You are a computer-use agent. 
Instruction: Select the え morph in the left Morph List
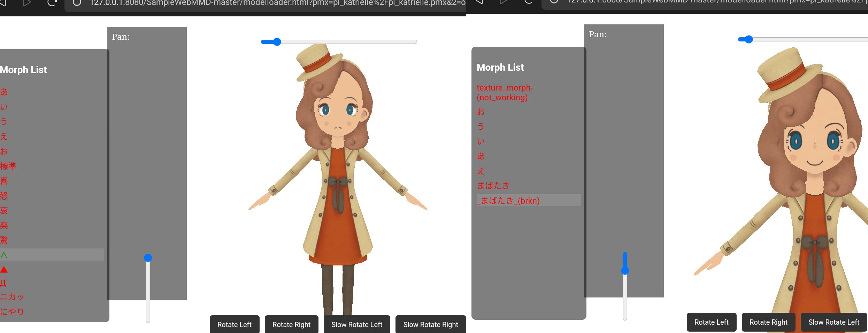tap(4, 137)
